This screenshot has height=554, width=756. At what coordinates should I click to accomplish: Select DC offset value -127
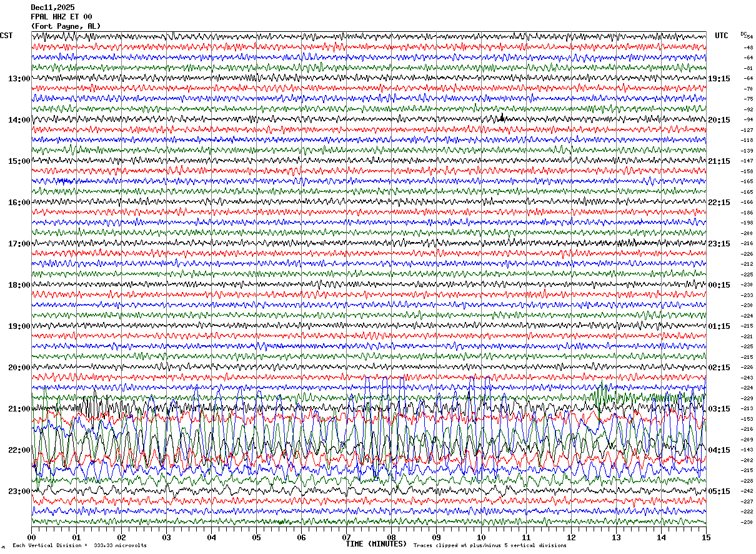click(747, 130)
